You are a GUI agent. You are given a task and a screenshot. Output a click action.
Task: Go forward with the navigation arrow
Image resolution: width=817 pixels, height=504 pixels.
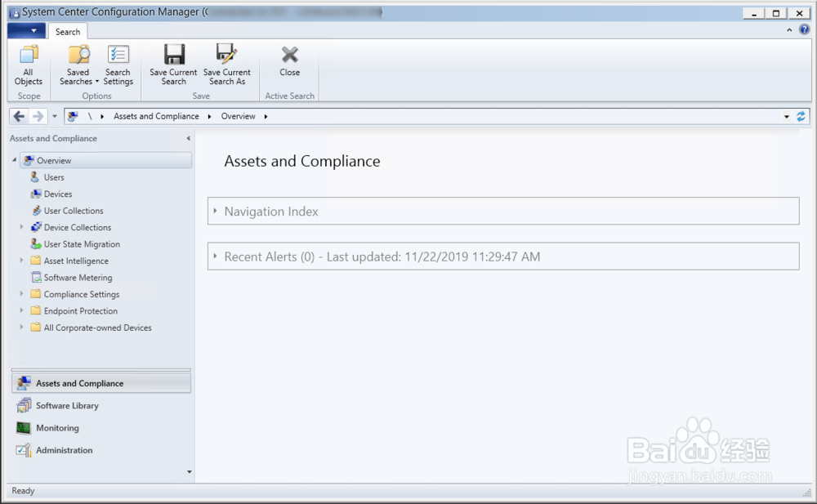tap(38, 116)
